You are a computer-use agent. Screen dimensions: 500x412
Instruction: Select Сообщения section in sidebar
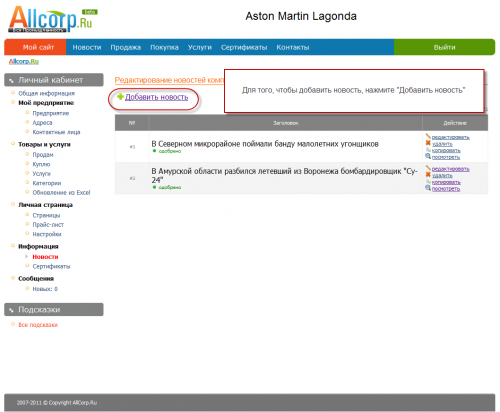click(36, 278)
